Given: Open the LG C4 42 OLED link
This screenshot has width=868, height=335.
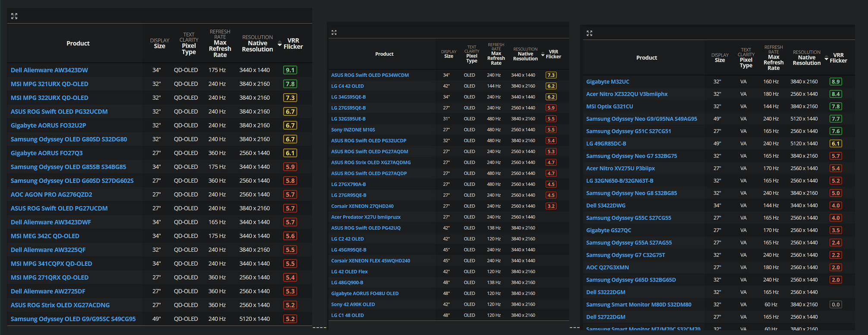Looking at the screenshot, I should 348,86.
